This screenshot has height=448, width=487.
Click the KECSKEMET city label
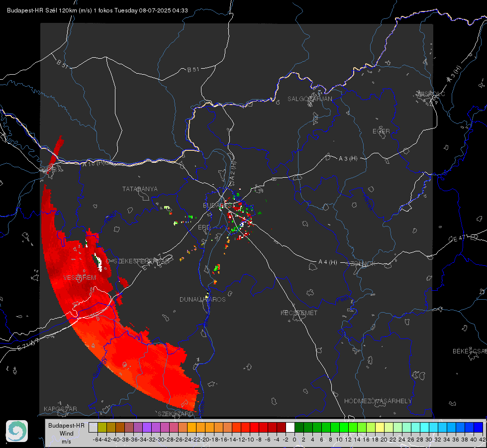tap(299, 313)
